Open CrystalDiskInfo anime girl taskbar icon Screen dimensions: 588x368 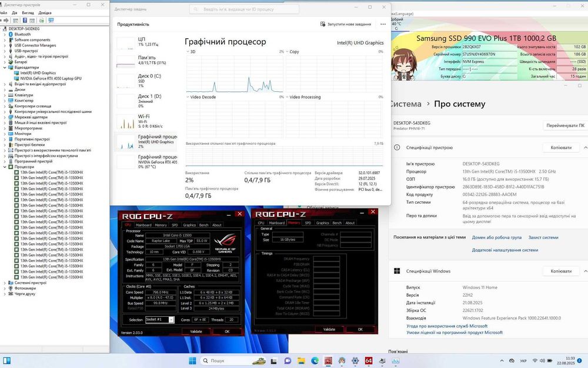coord(342,361)
